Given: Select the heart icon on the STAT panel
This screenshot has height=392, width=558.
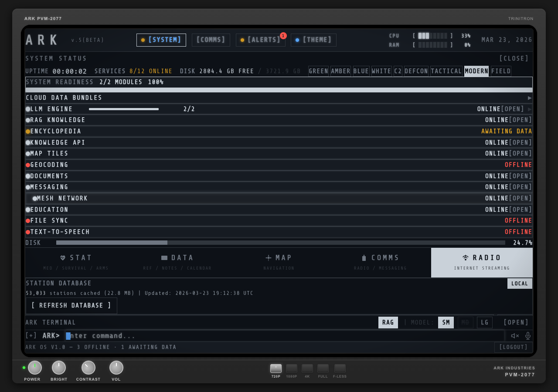Looking at the screenshot, I should tap(64, 257).
